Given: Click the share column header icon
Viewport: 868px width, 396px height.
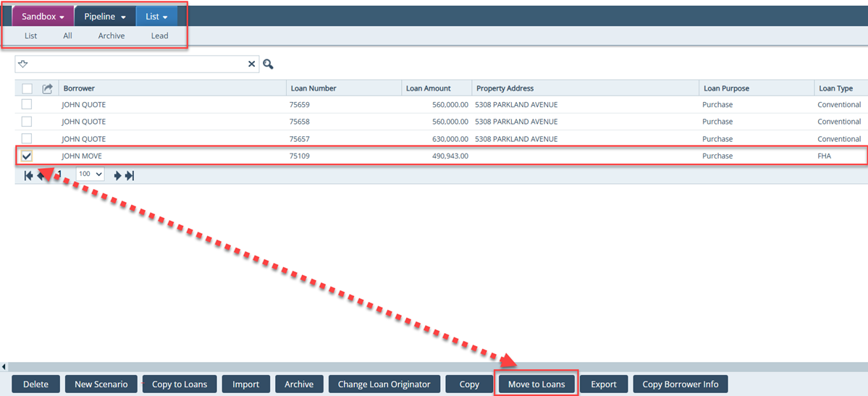Looking at the screenshot, I should [x=48, y=88].
